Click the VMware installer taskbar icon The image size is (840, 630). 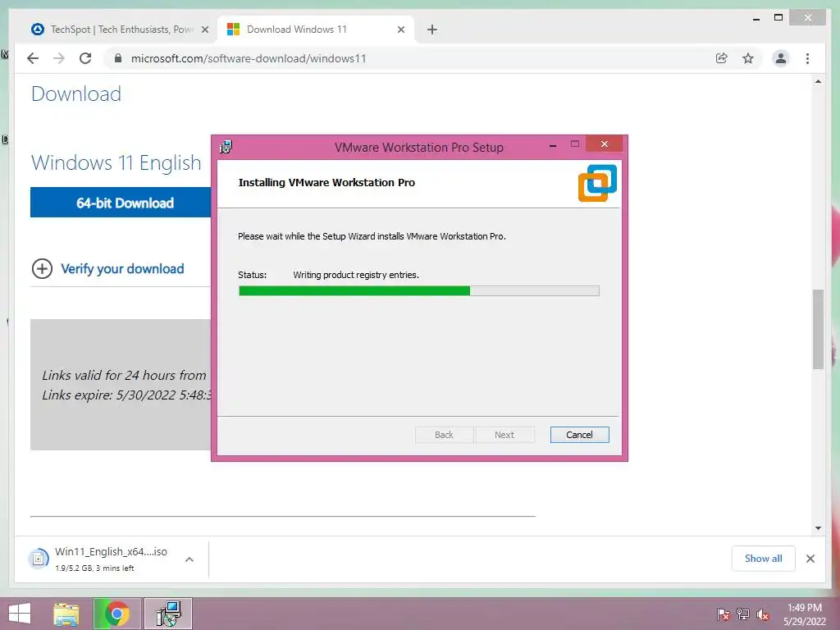tap(168, 614)
